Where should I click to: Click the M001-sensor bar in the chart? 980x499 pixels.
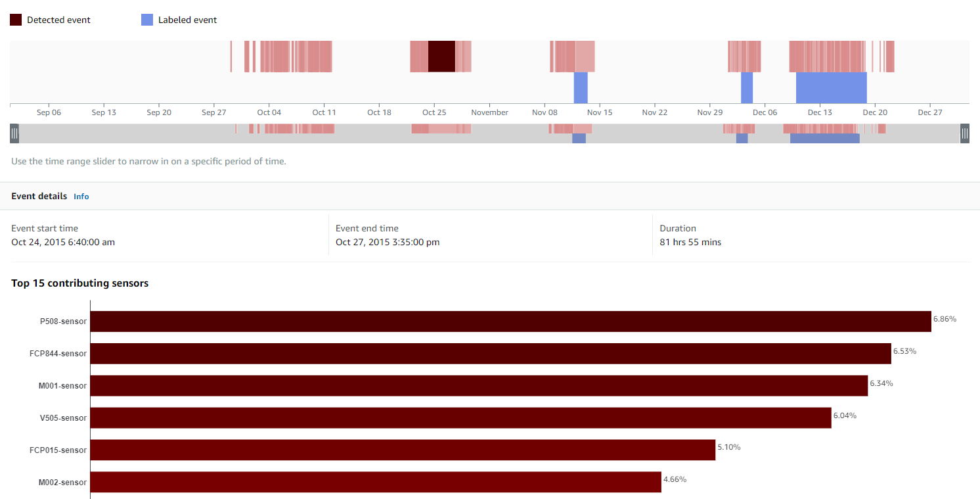479,386
